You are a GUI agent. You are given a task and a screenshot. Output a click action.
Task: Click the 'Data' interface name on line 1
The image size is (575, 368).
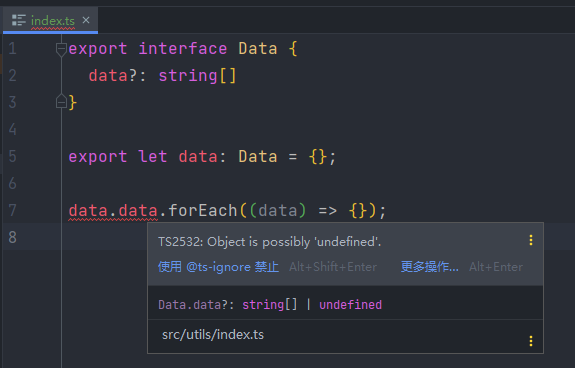point(258,49)
